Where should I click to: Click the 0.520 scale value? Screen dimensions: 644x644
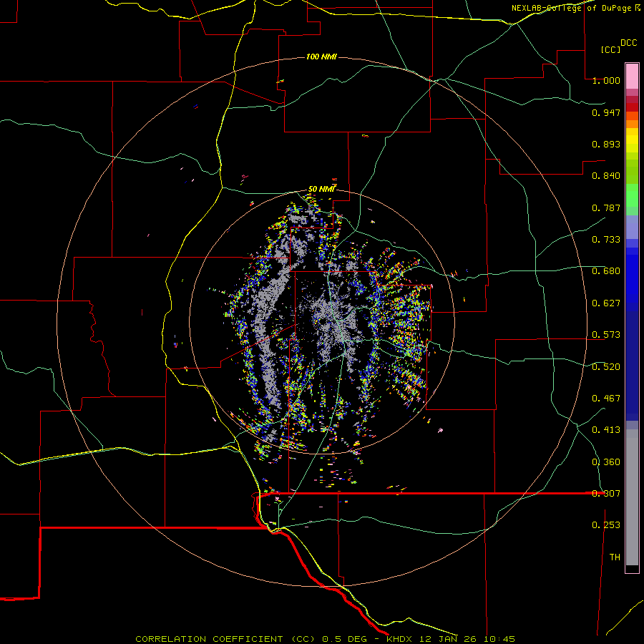[606, 367]
